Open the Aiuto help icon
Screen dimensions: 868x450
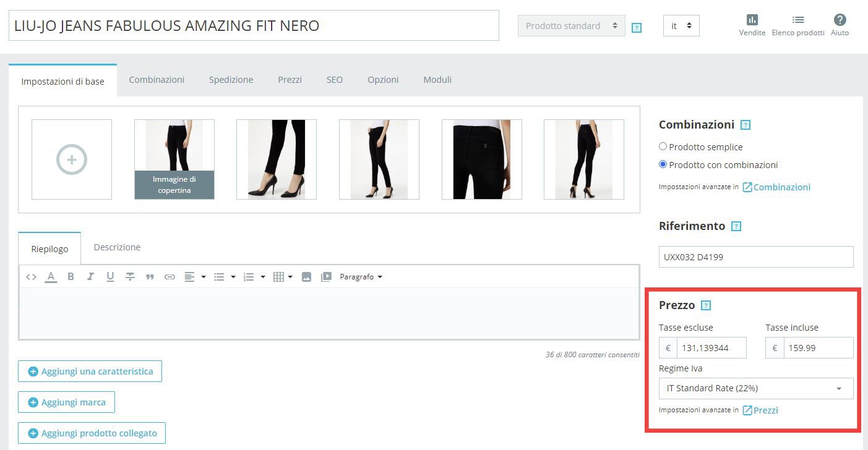840,25
